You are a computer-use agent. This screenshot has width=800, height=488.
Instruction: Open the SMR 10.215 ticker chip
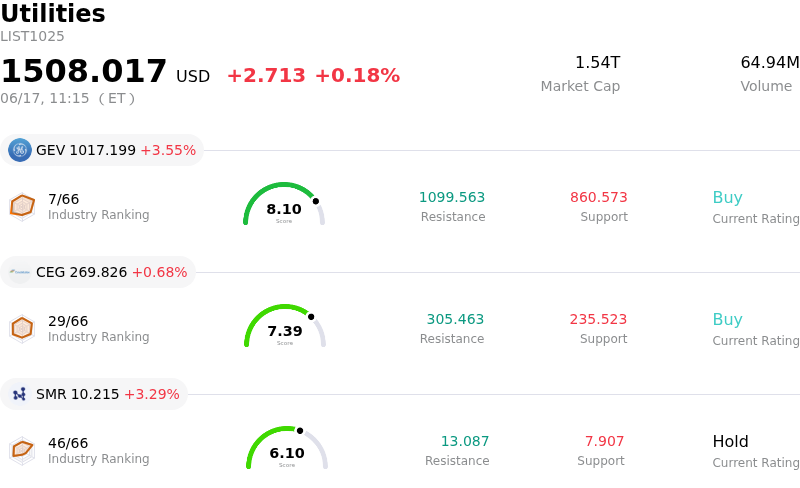click(94, 394)
